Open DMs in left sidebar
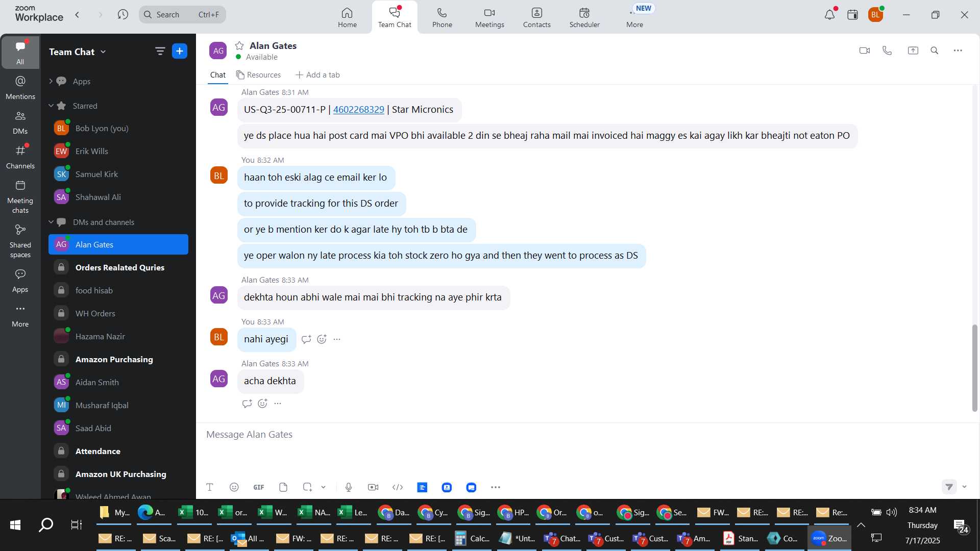980x551 pixels. click(20, 122)
